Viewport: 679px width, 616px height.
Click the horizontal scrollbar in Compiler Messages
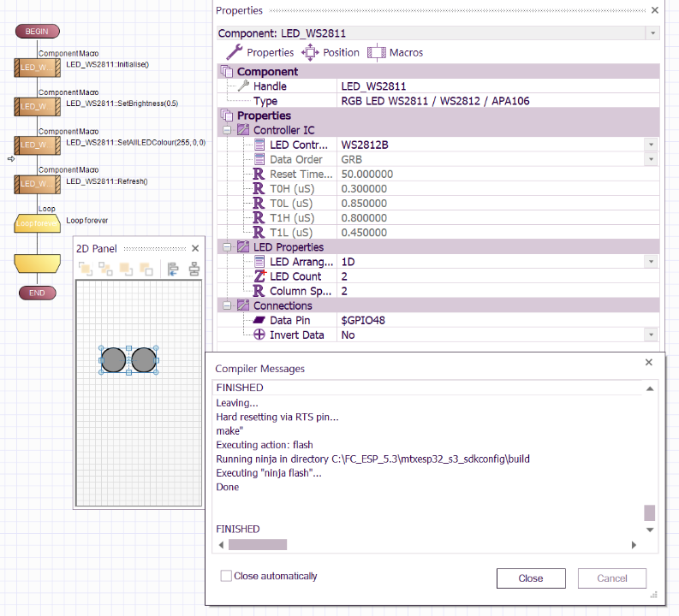point(258,544)
